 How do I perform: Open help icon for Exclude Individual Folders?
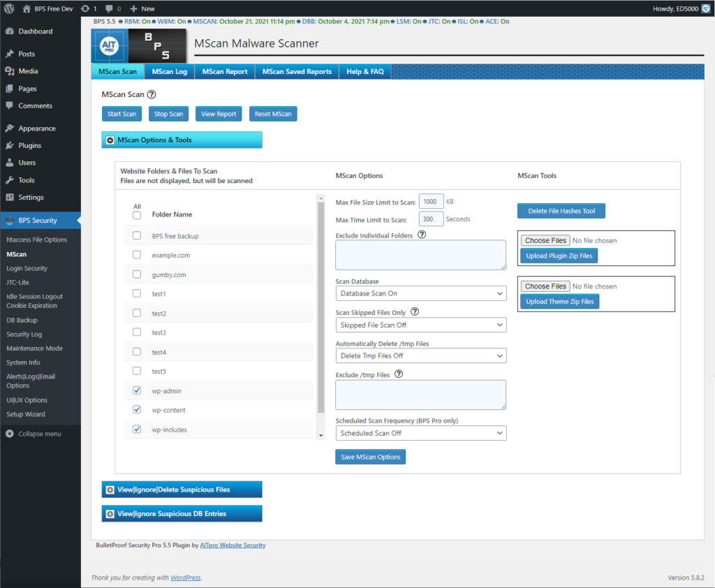click(422, 235)
